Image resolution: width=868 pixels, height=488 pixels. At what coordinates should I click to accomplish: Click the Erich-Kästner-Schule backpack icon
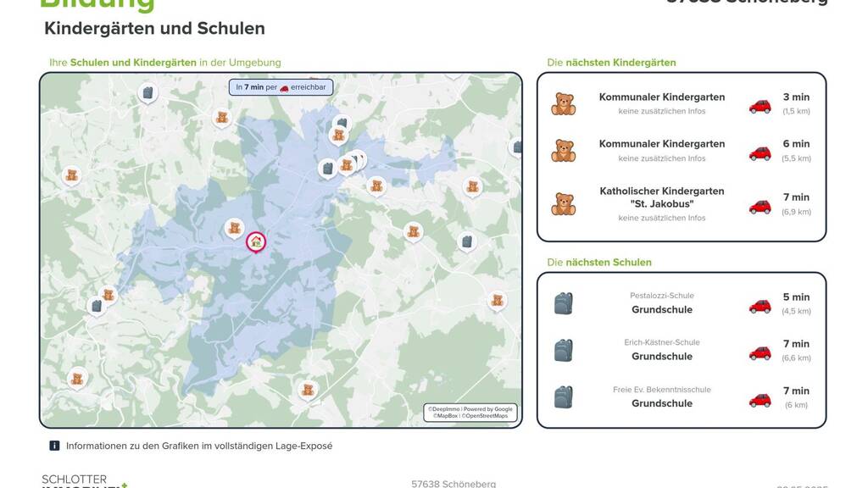click(x=563, y=350)
